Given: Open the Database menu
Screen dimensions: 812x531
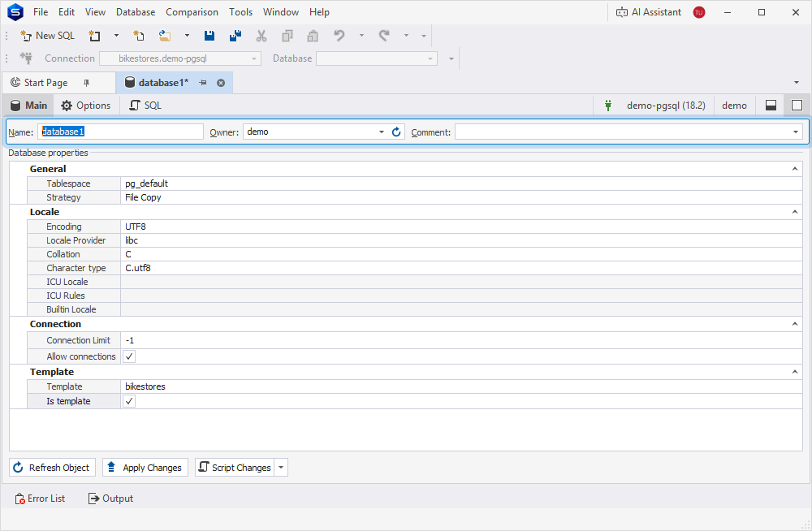Looking at the screenshot, I should point(136,12).
